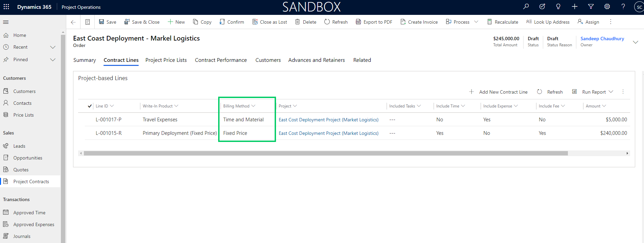Screen dimensions: 644x243
Task: Open the Dynamics 365 app launcher grid
Action: tap(6, 7)
